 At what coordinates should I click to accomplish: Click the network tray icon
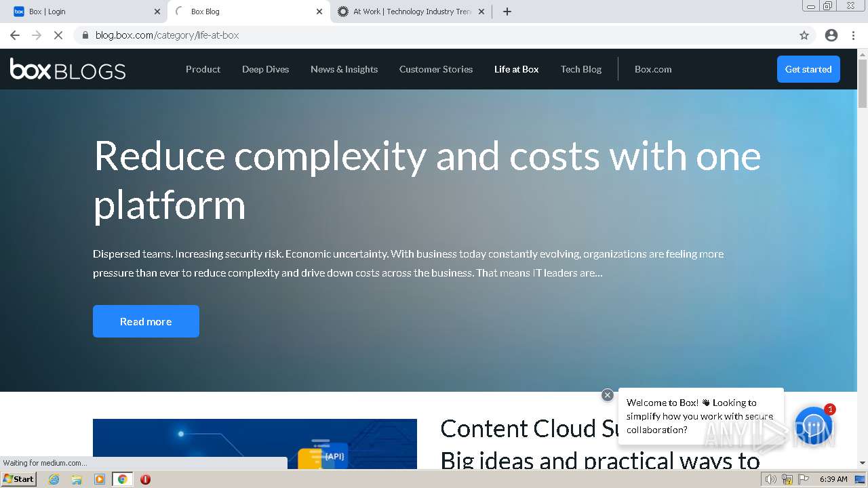787,479
